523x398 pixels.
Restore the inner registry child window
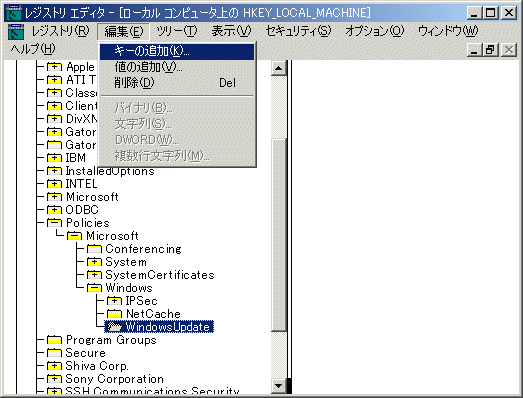pyautogui.click(x=490, y=50)
